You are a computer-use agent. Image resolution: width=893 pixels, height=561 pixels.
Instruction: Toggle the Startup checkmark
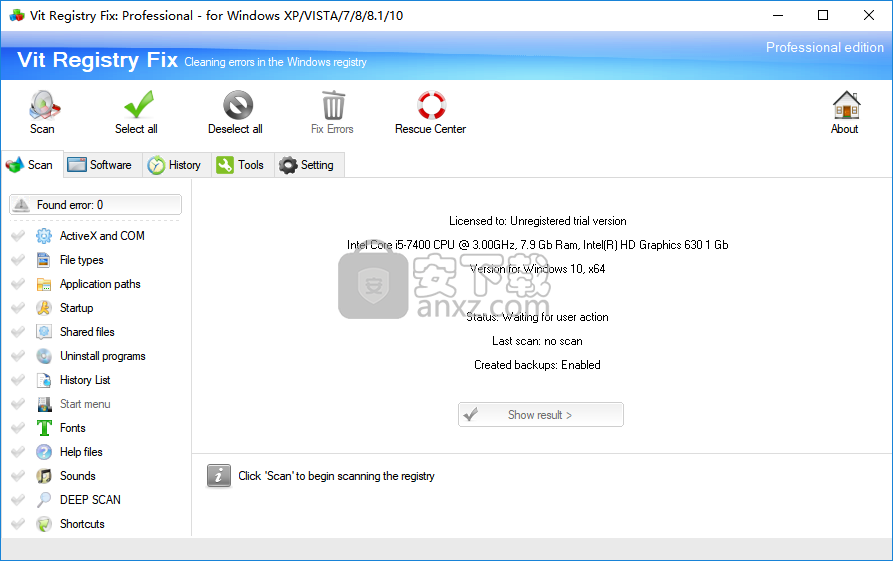pos(18,308)
